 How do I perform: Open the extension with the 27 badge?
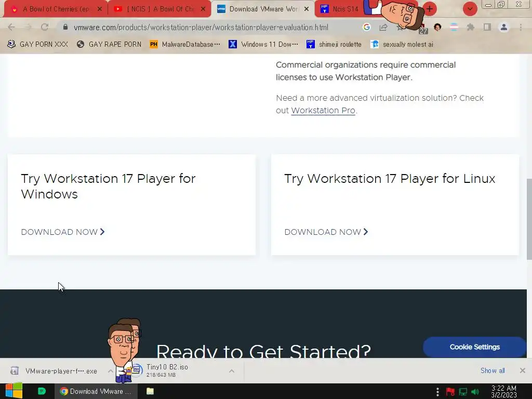click(x=423, y=30)
